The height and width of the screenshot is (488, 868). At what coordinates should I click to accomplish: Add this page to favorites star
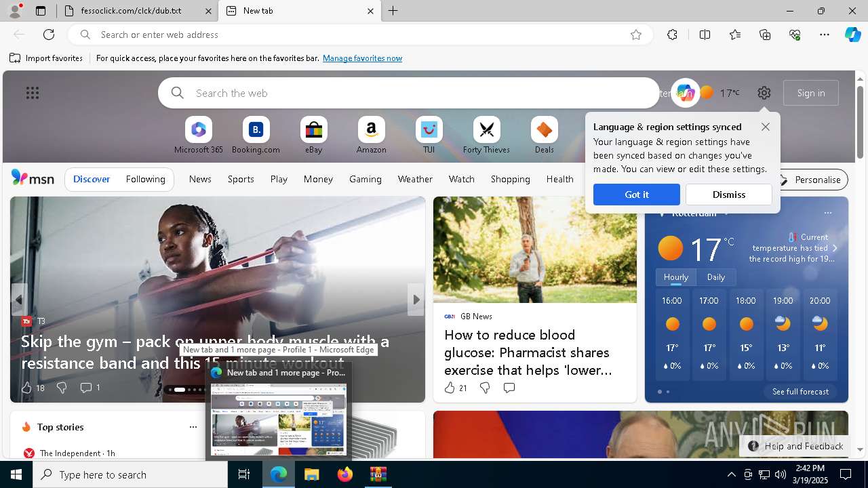click(636, 35)
